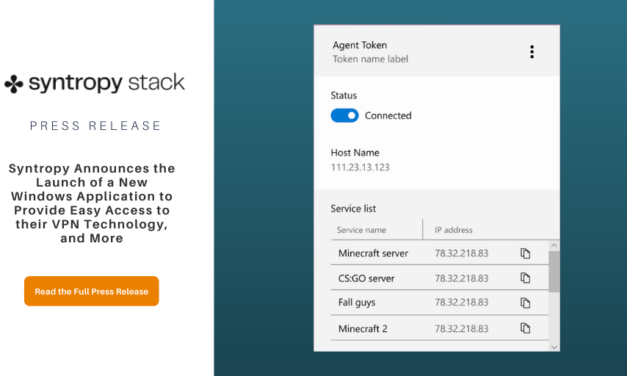This screenshot has width=627, height=376.
Task: Click the Host Name value 111.23.13.123
Action: point(360,167)
